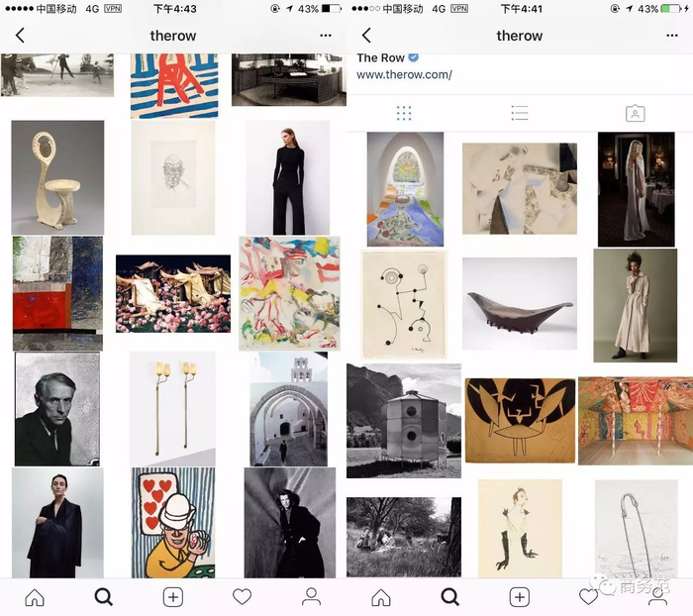Open painted room mural photo
The width and height of the screenshot is (693, 616).
pos(636,421)
